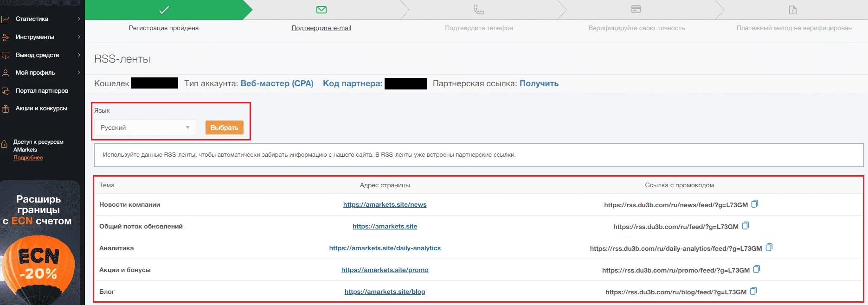The width and height of the screenshot is (868, 305).
Task: Click the rss.du3b.com/ru/daily-analytics/feed URL text
Action: [676, 248]
